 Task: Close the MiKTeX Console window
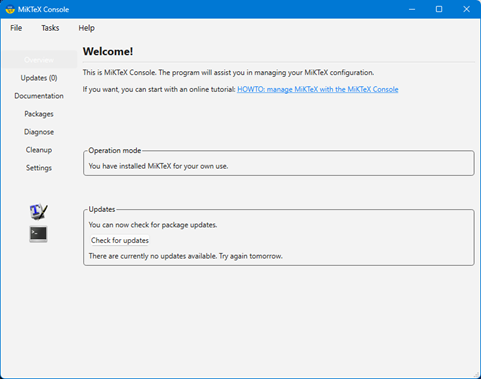(x=466, y=9)
